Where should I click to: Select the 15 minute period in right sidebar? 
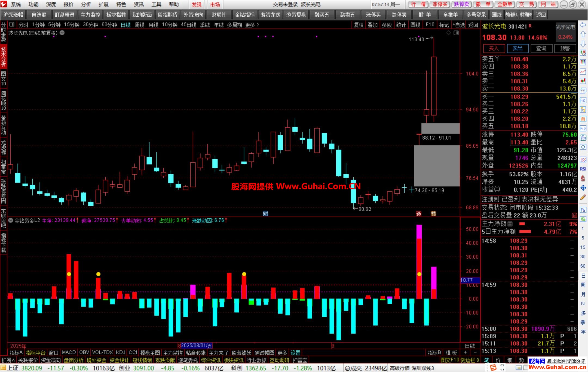[583, 247]
